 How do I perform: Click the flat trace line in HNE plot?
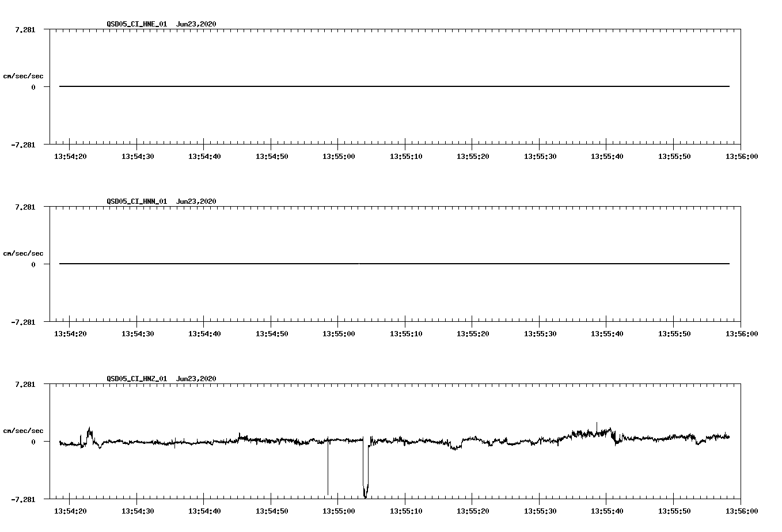click(x=394, y=86)
